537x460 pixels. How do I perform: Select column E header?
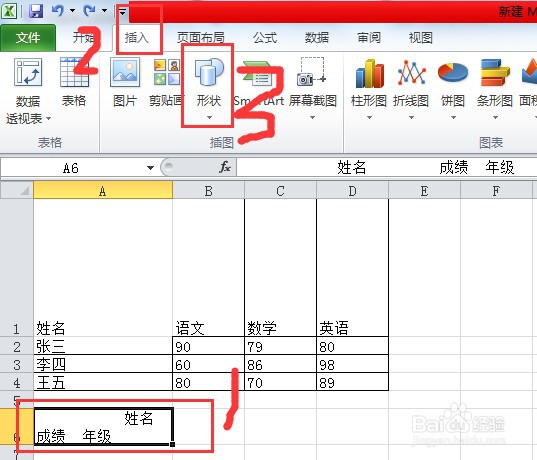coord(424,190)
